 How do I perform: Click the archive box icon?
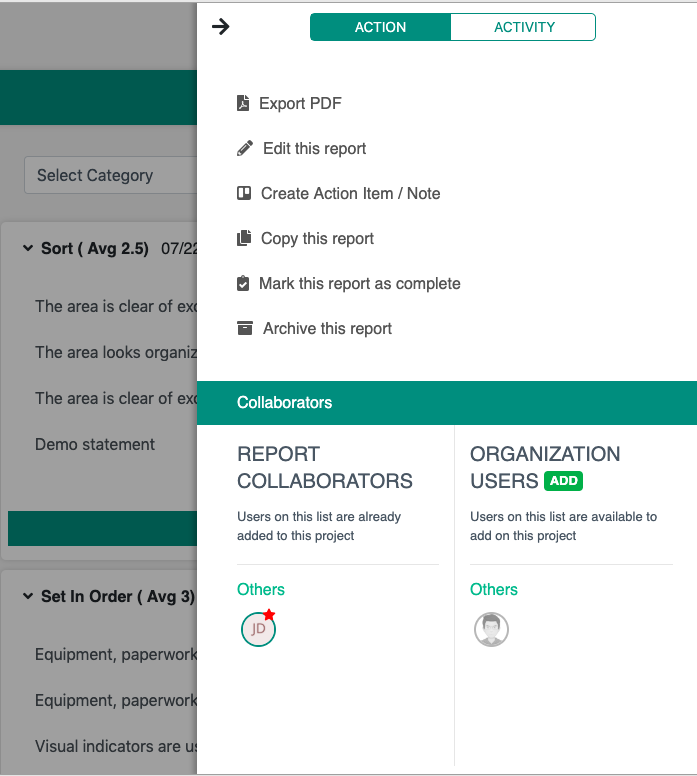(245, 328)
